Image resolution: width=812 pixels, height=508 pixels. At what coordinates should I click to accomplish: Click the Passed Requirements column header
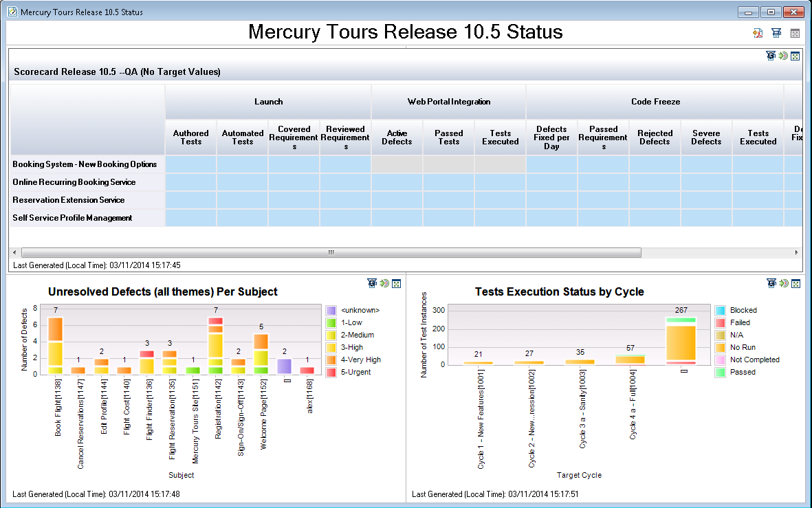(603, 137)
